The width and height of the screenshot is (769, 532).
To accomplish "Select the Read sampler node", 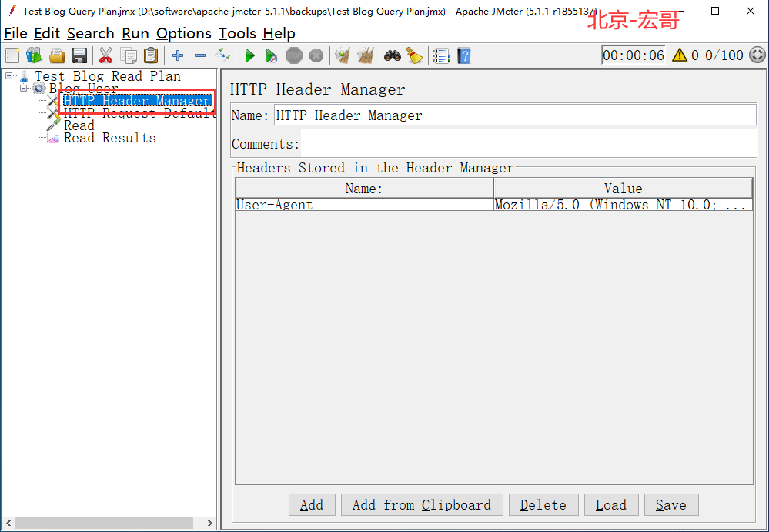I will pyautogui.click(x=79, y=125).
